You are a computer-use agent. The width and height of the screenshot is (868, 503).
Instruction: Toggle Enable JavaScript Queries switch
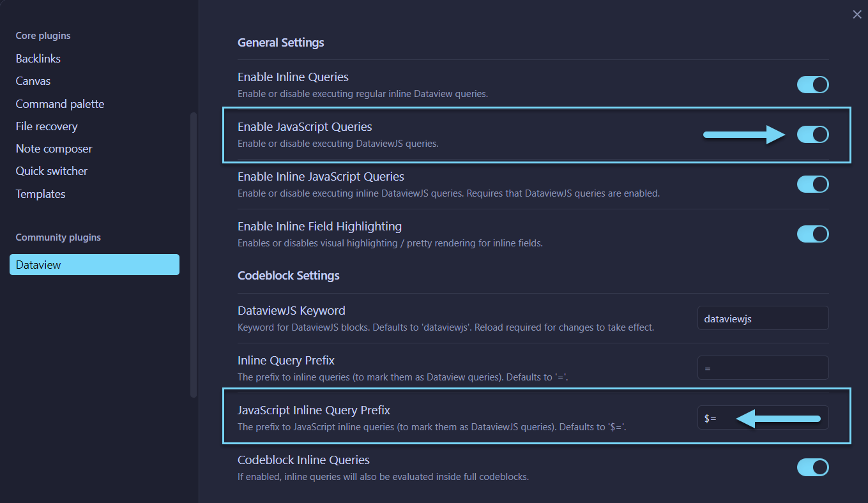tap(812, 134)
